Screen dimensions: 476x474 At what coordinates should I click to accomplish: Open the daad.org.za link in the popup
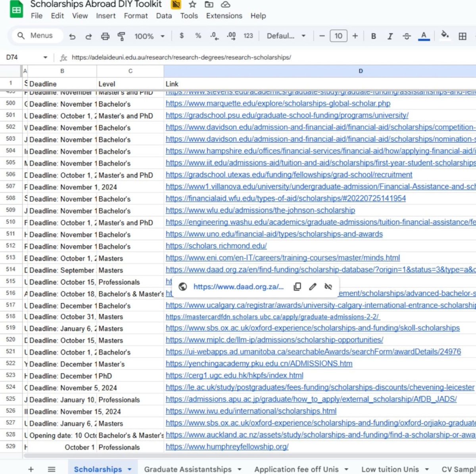(238, 286)
